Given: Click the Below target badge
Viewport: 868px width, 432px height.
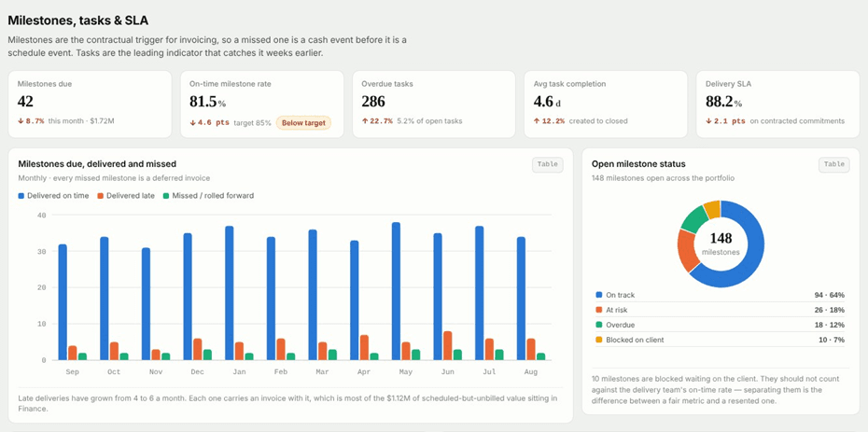Looking at the screenshot, I should [303, 123].
